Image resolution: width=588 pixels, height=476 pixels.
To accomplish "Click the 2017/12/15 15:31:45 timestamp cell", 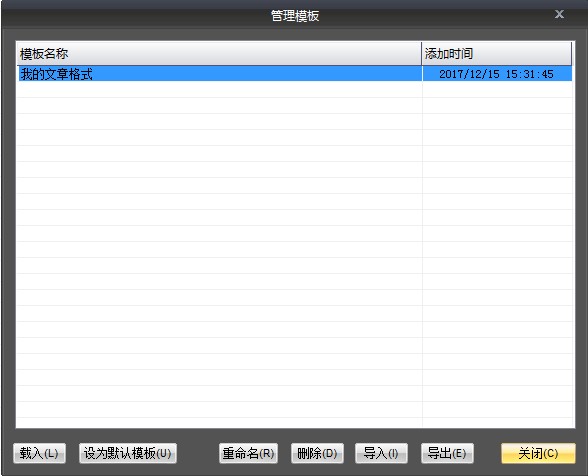I will coord(496,74).
